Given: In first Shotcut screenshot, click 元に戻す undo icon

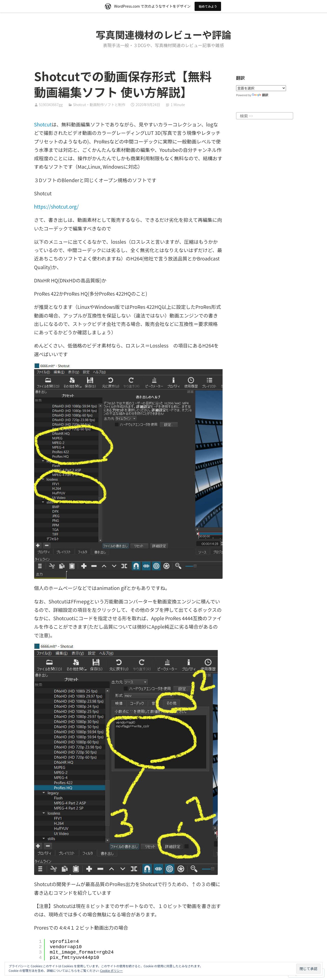Looking at the screenshot, I should click(x=110, y=380).
